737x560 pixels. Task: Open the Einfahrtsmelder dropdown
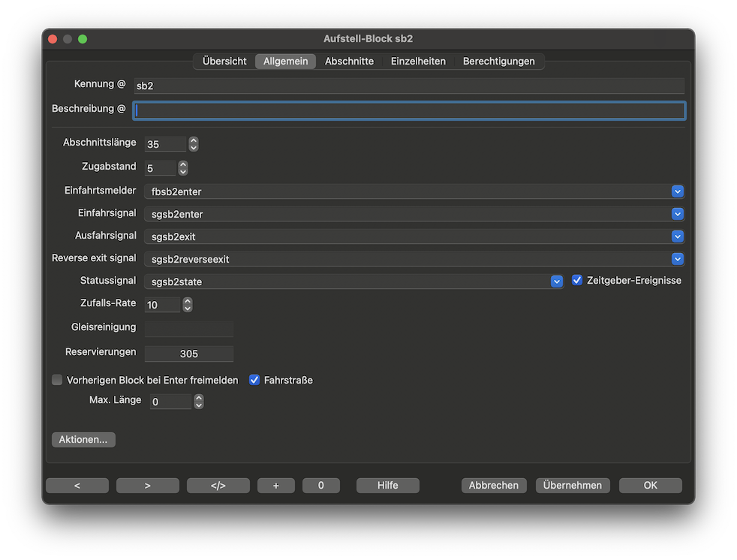[677, 191]
